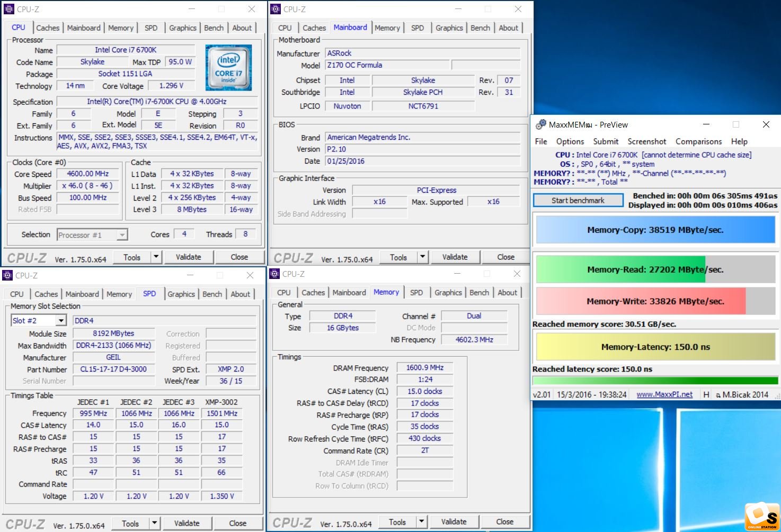
Task: Open the Processor #1 selection dropdown
Action: [122, 235]
